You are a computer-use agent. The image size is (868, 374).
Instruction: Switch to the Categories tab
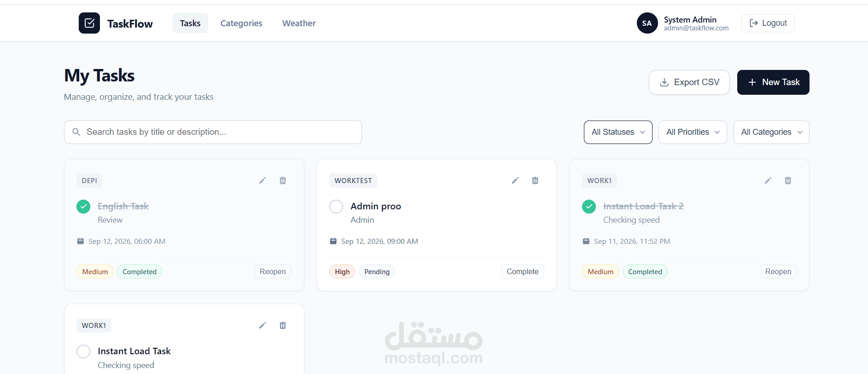click(241, 23)
